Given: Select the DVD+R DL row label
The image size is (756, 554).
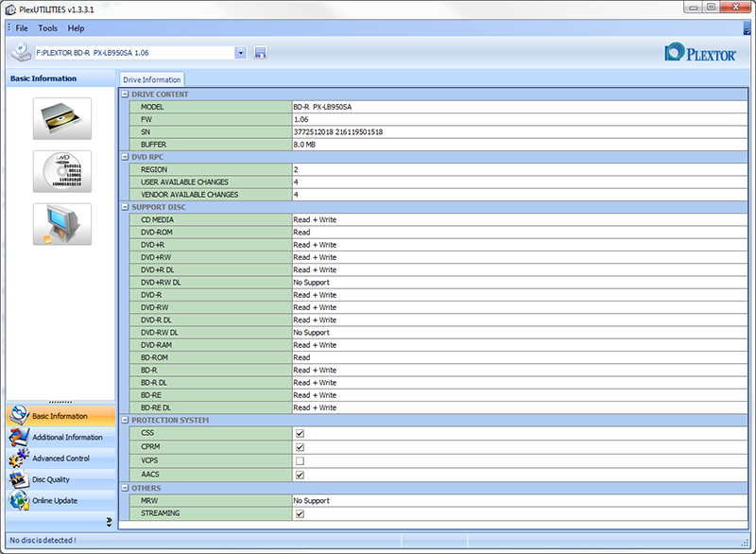Looking at the screenshot, I should 157,270.
